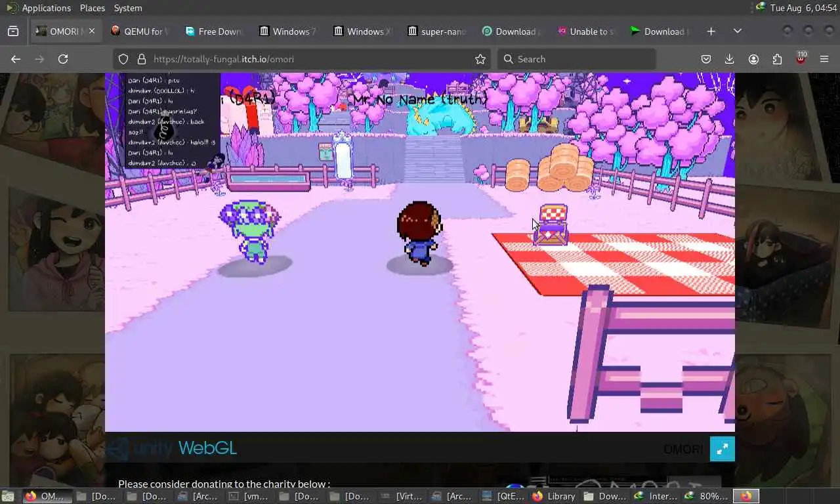The image size is (840, 504).
Task: Switch to the super-nano tab
Action: point(436,31)
